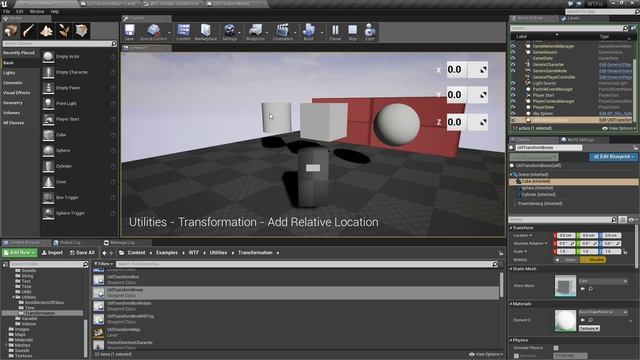Screen dimensions: 640x360
Task: Open the Window menu
Action: pyautogui.click(x=37, y=11)
